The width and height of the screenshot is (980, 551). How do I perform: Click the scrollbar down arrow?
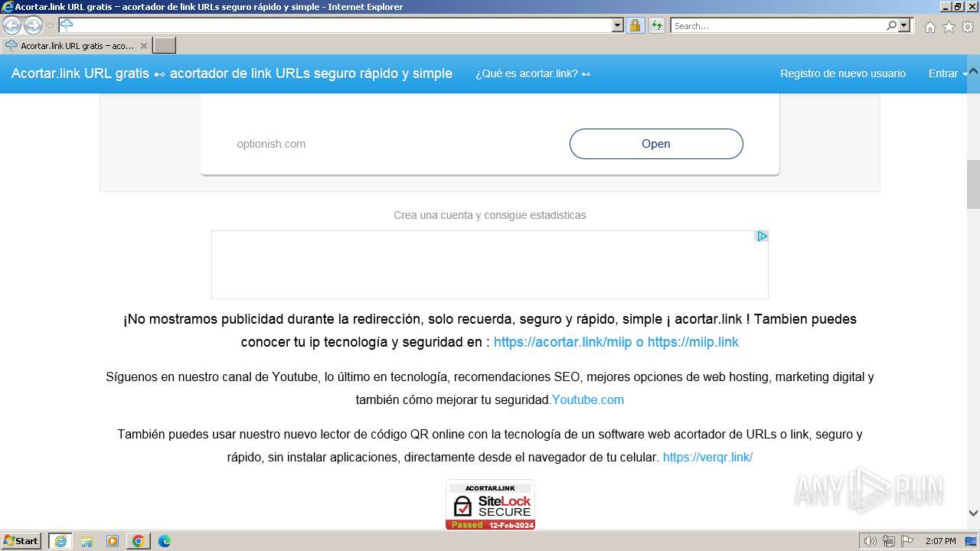click(x=973, y=514)
